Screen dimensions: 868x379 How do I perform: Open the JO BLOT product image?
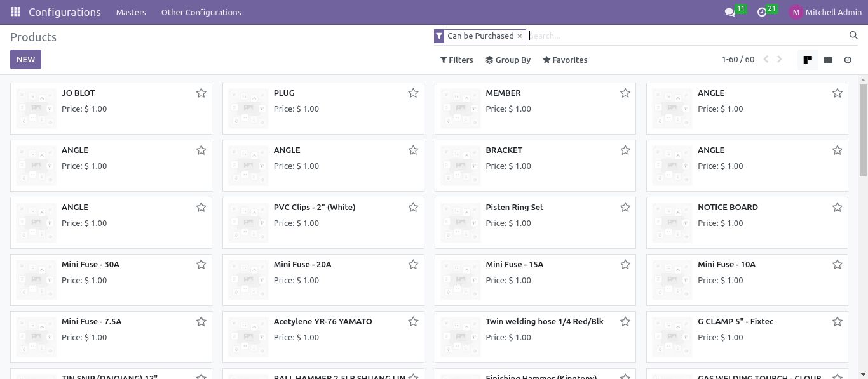36,109
